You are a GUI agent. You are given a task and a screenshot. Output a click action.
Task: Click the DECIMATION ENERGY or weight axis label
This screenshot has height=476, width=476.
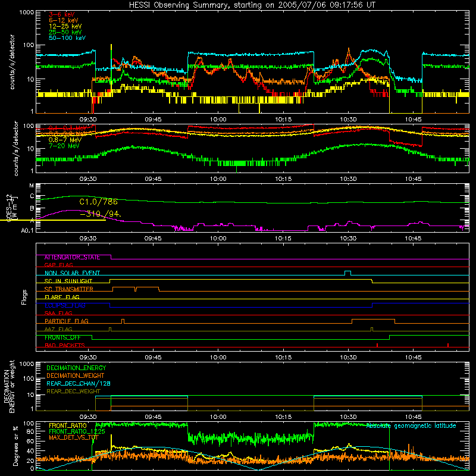pos(9,386)
